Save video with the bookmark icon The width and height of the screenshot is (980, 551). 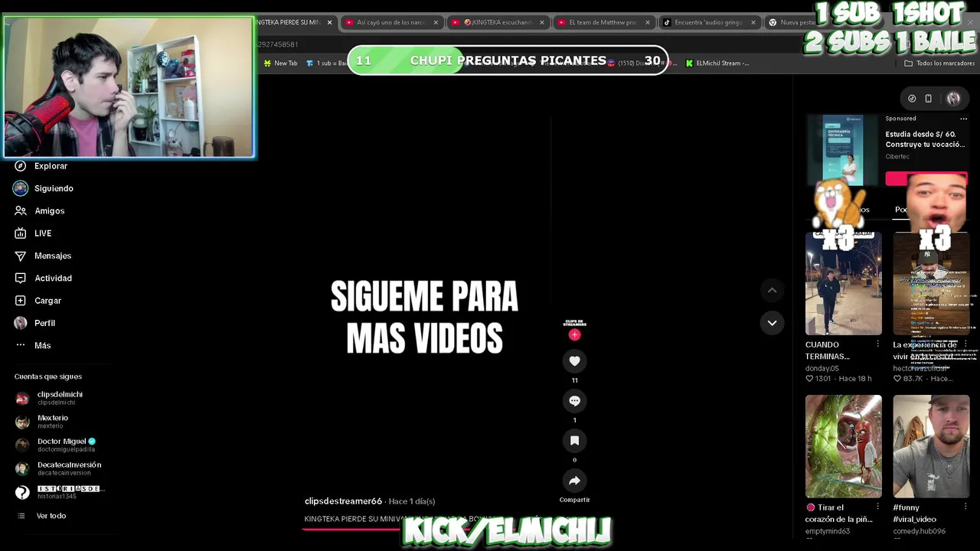point(574,440)
